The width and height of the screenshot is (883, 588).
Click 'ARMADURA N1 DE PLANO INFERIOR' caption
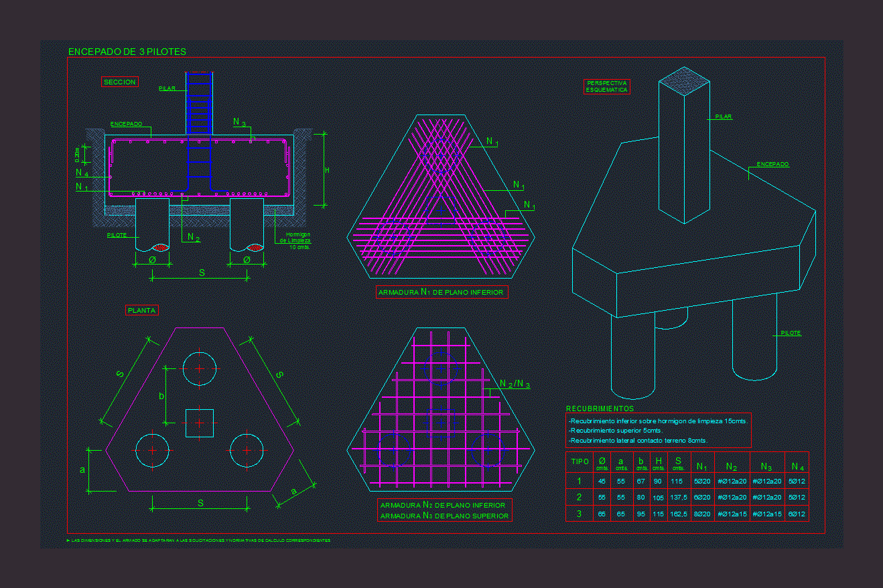[x=441, y=292]
